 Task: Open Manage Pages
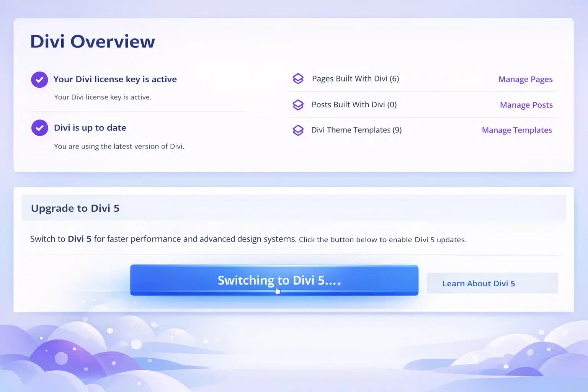(525, 79)
